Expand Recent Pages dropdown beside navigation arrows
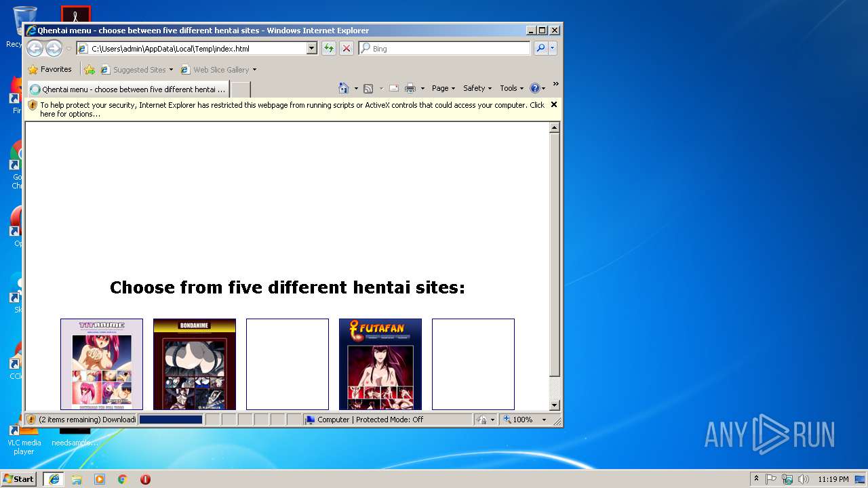 [x=68, y=49]
